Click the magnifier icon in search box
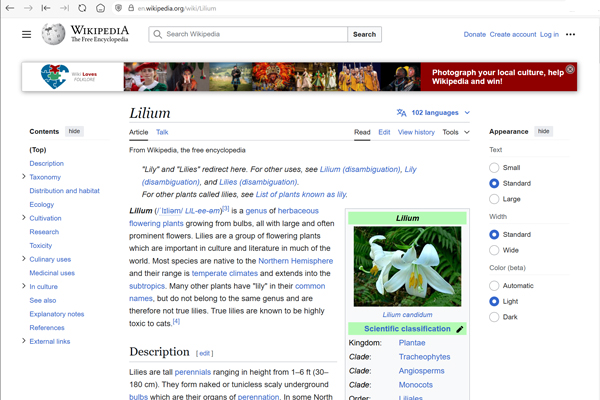Viewport: 600px width, 400px height. coord(157,34)
